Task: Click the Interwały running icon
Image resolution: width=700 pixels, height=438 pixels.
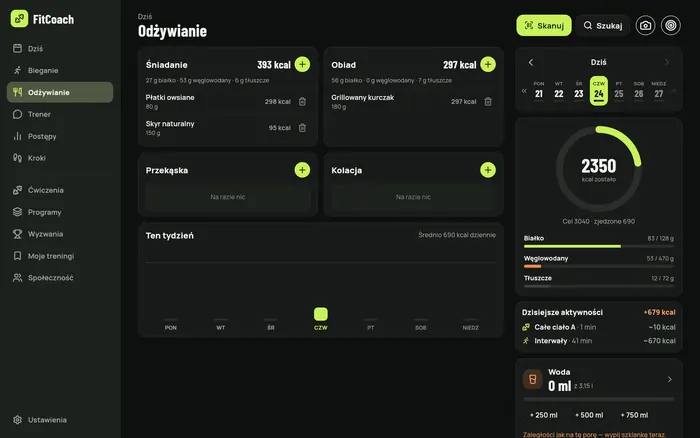Action: (x=526, y=341)
